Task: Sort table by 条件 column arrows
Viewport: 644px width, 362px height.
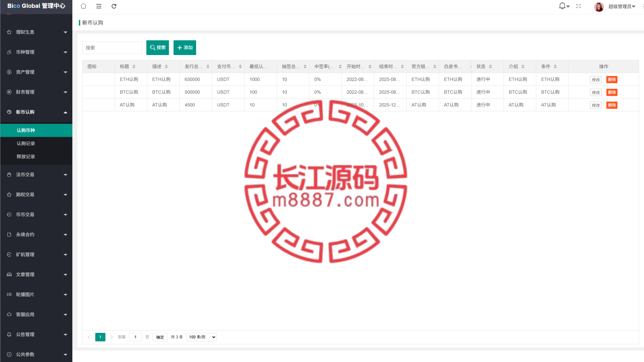Action: (x=555, y=67)
